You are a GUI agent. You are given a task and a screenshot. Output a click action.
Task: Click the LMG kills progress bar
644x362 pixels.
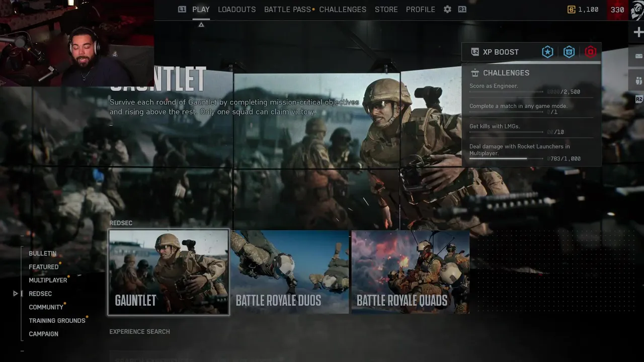coord(506,132)
